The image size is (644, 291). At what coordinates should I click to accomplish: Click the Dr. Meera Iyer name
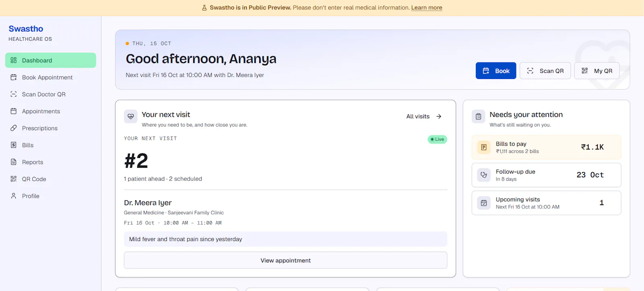(148, 203)
